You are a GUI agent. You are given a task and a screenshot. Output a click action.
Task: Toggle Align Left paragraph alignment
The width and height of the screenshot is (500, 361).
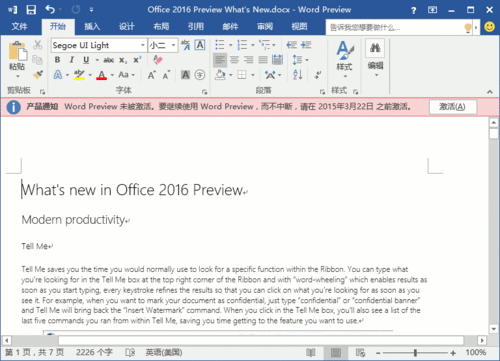220,60
